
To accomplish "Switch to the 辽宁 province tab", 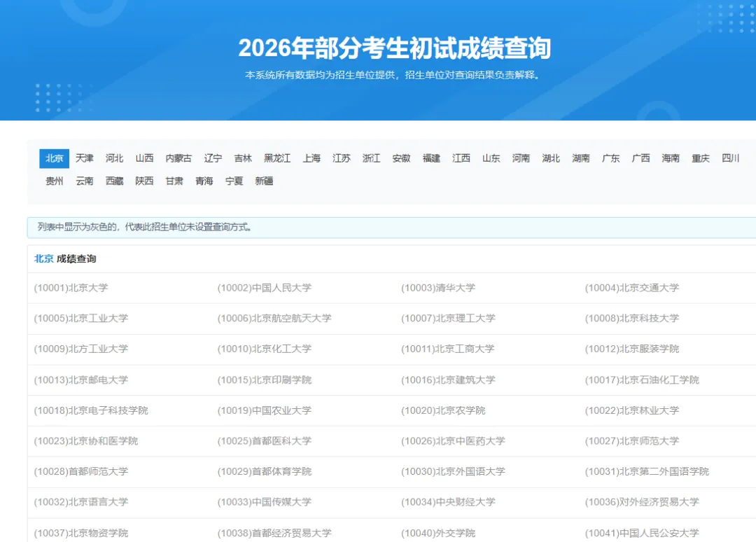I will point(213,158).
